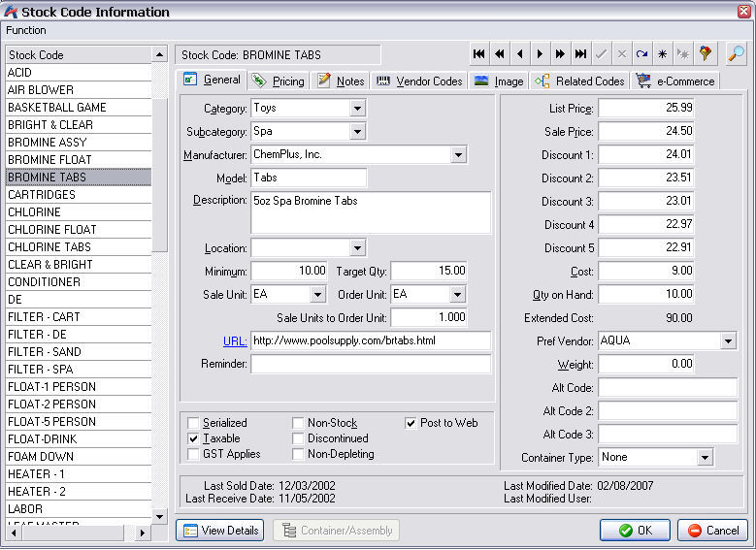The width and height of the screenshot is (756, 550).
Task: Open the General tab
Action: coord(213,80)
